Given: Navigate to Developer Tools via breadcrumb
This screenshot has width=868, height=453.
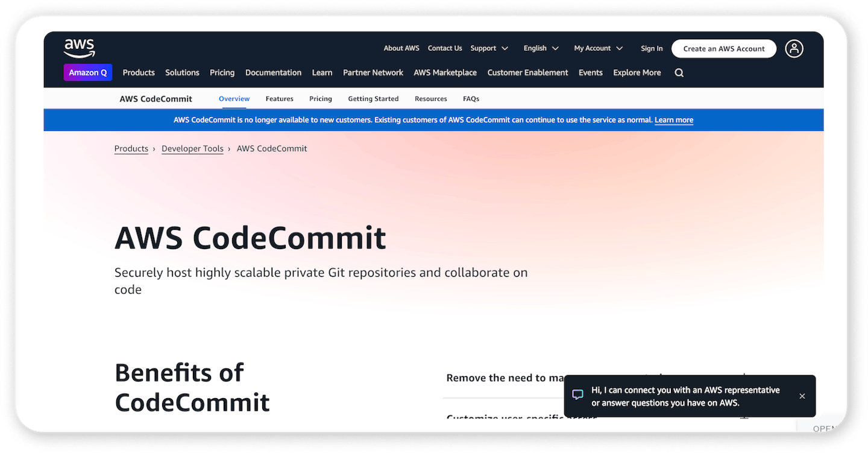Looking at the screenshot, I should 192,148.
